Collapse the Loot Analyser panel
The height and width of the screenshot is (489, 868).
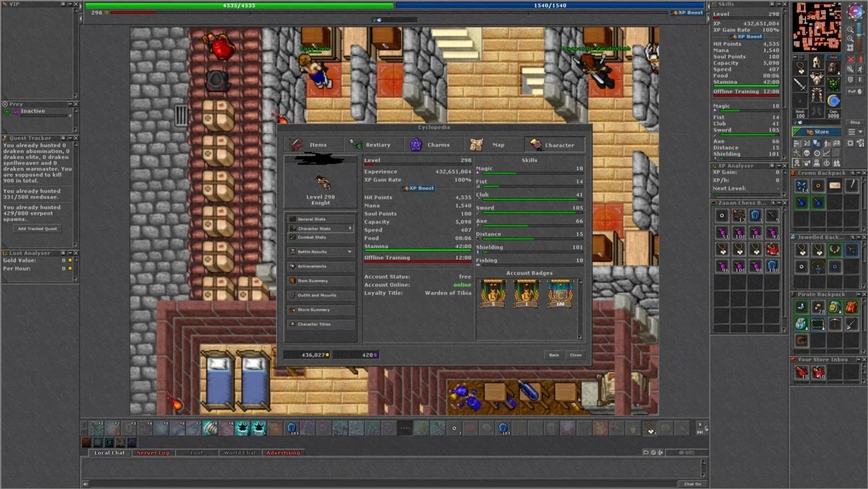pos(69,253)
